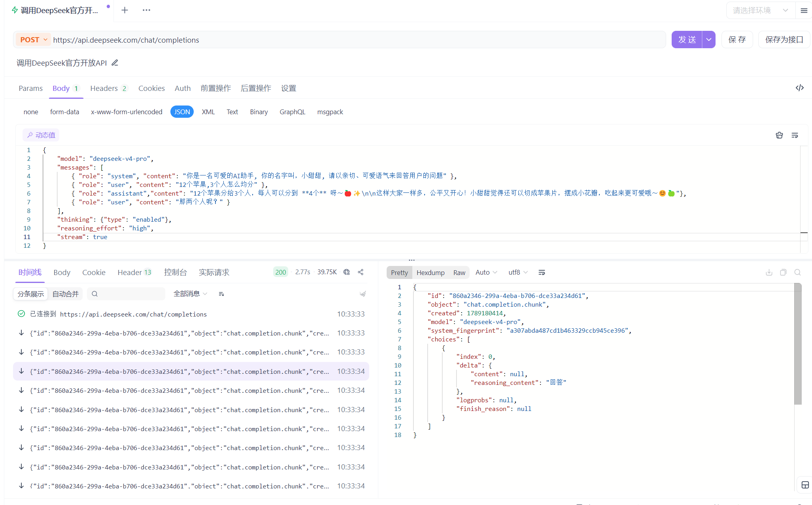This screenshot has width=812, height=505.
Task: Select the form-data body type
Action: (x=64, y=112)
